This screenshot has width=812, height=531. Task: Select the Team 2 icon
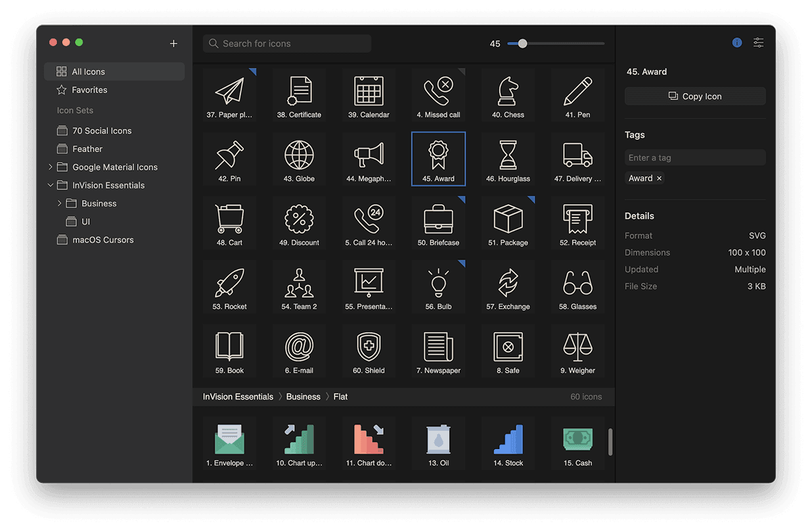coord(299,287)
